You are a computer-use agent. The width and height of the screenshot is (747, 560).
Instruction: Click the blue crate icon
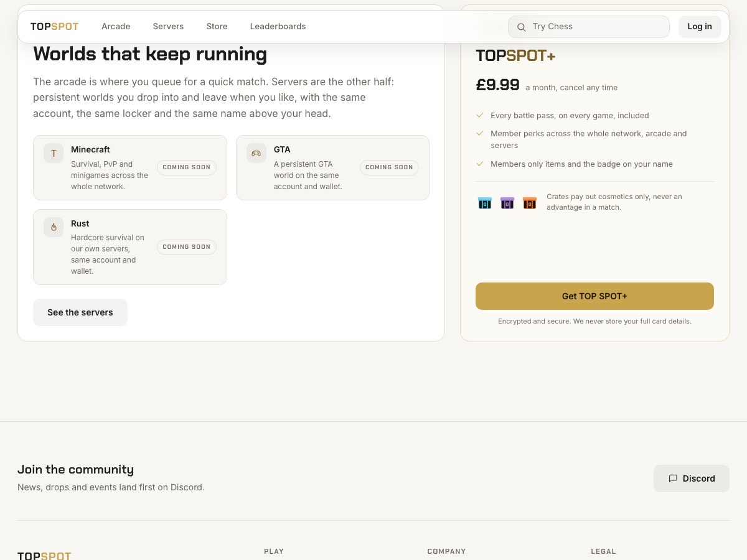[x=485, y=202]
